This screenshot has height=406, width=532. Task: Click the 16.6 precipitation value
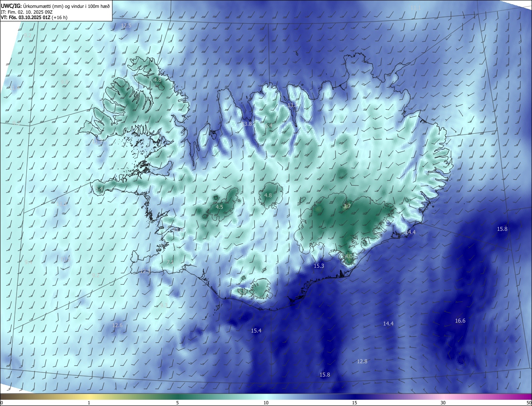pos(460,320)
